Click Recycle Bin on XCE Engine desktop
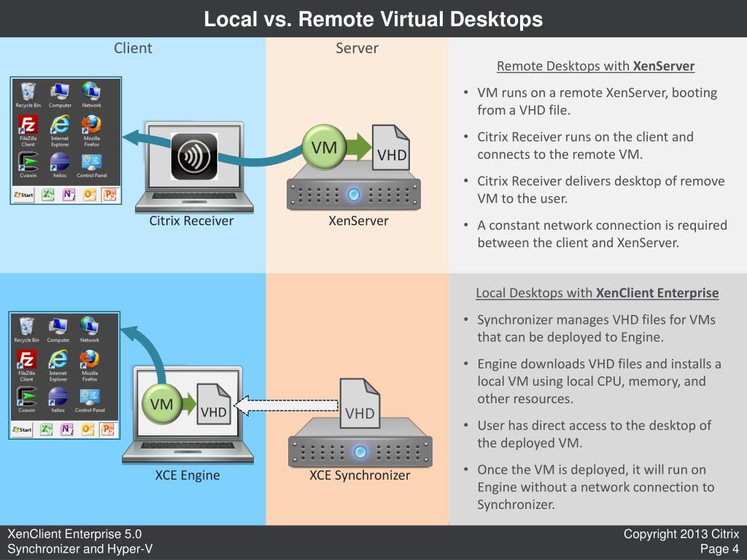 27,330
